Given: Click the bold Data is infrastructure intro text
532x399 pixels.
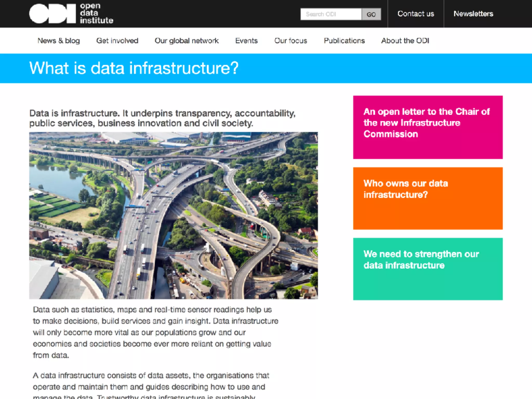Looking at the screenshot, I should (x=162, y=118).
